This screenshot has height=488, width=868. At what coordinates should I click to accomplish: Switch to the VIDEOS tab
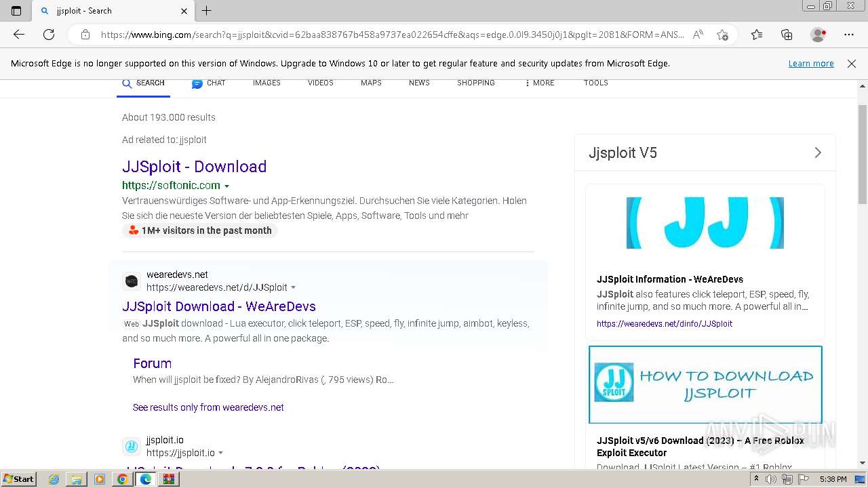[x=321, y=83]
